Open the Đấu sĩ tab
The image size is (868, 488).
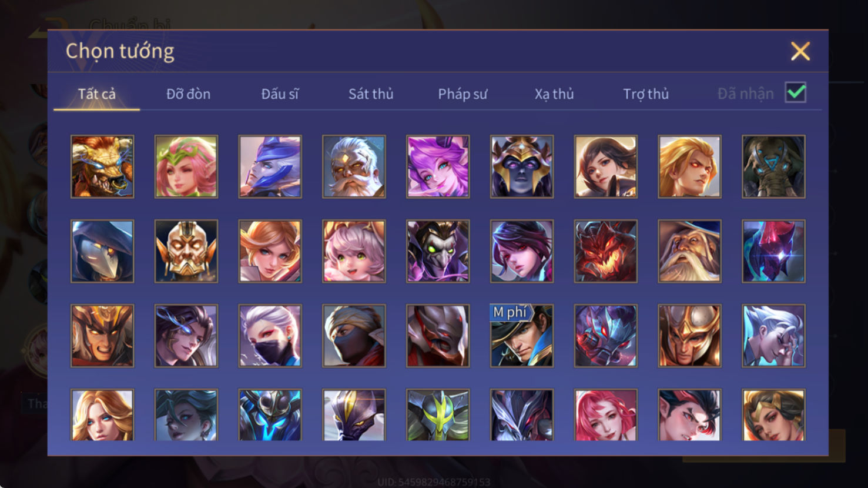280,94
